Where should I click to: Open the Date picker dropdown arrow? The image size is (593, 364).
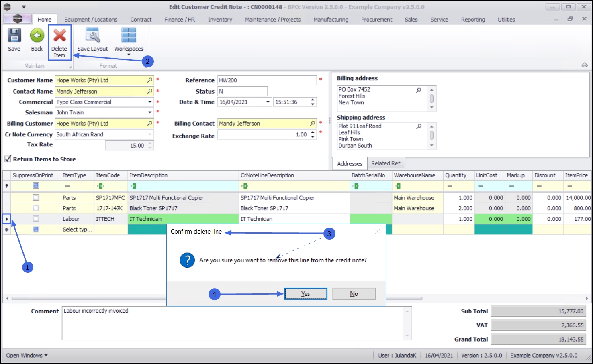[268, 102]
